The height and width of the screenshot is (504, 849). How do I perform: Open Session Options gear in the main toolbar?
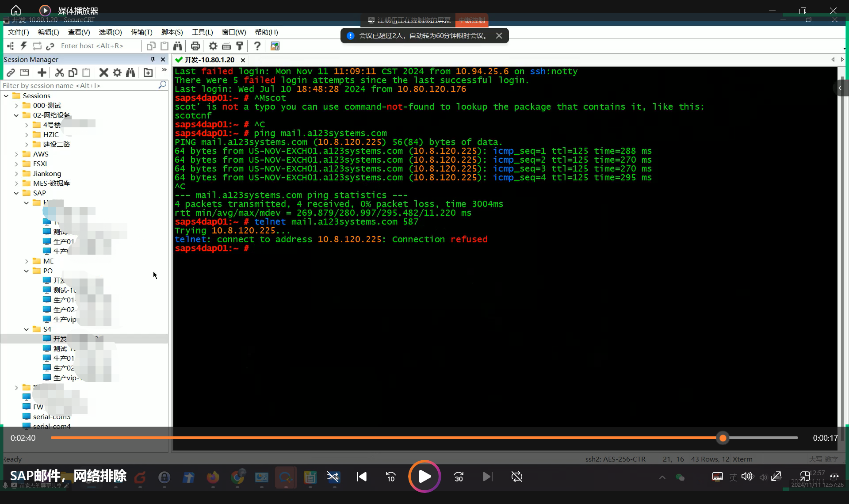tap(213, 46)
